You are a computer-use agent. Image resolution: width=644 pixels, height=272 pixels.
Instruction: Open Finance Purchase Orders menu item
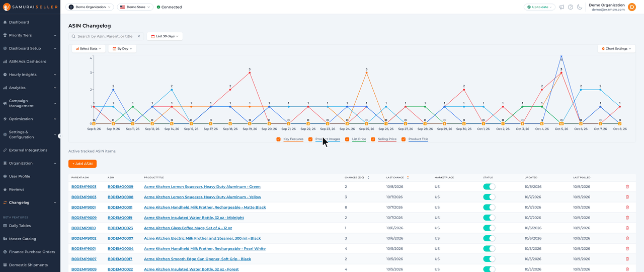point(30,252)
